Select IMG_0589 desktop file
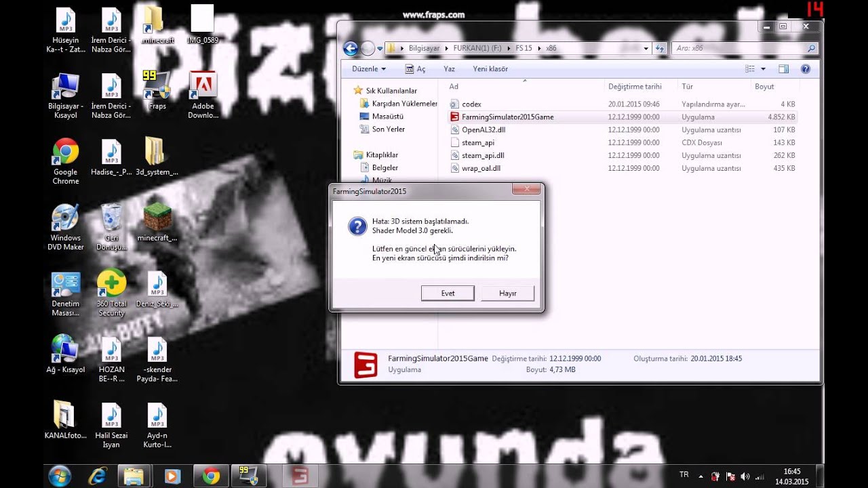Viewport: 868px width, 488px height. pyautogui.click(x=203, y=24)
